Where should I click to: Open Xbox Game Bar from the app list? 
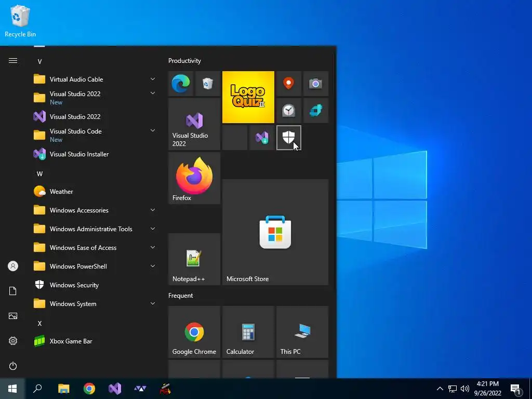coord(95,341)
